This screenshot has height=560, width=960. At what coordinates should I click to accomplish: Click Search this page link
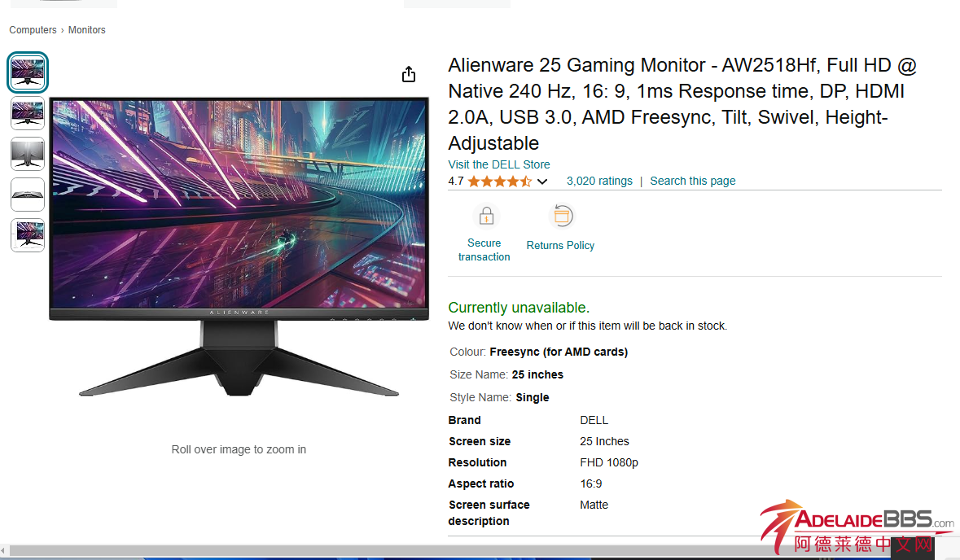(x=692, y=182)
